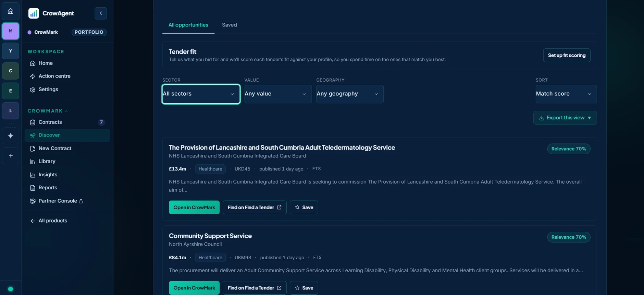Find Community Support Service on Find a Tender
644x295 pixels.
pos(255,288)
